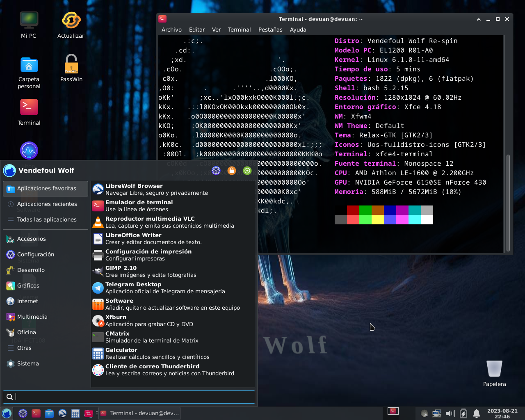Viewport: 525px width, 420px height.
Task: Open the Archivo menu in Terminal
Action: click(171, 30)
